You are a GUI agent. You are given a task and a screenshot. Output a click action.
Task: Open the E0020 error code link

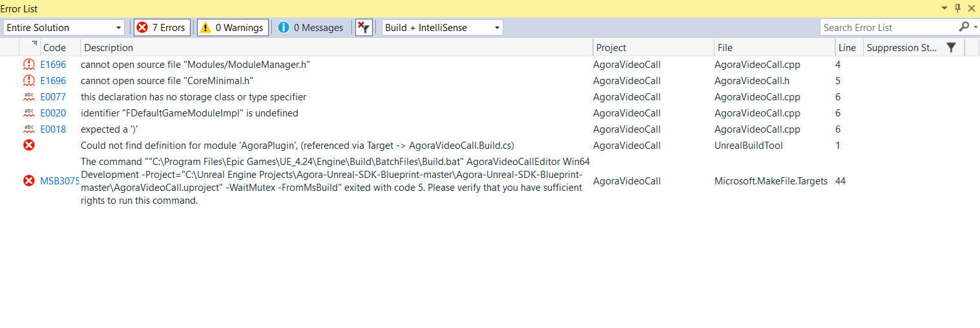(53, 113)
